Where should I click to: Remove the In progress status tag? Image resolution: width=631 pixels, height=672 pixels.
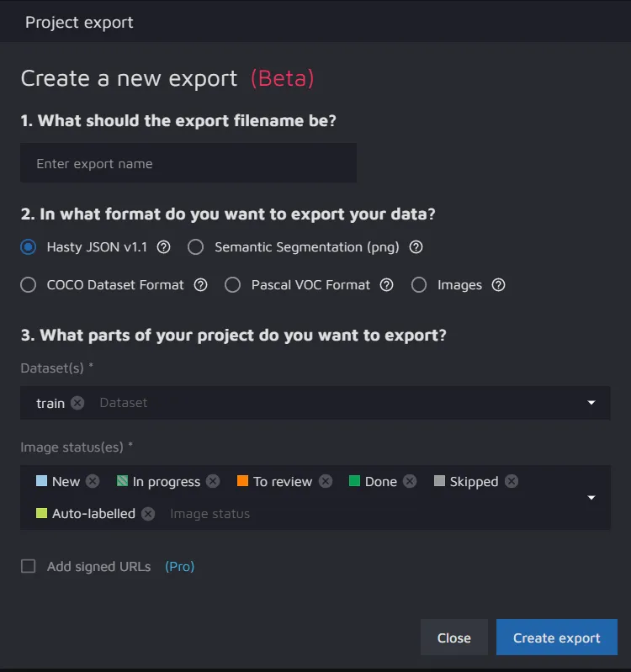pos(213,481)
